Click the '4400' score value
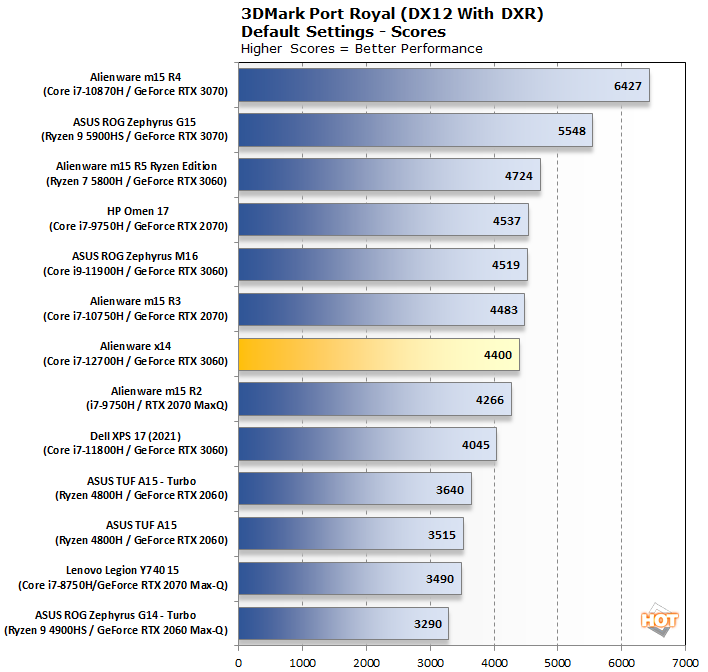 (x=498, y=355)
